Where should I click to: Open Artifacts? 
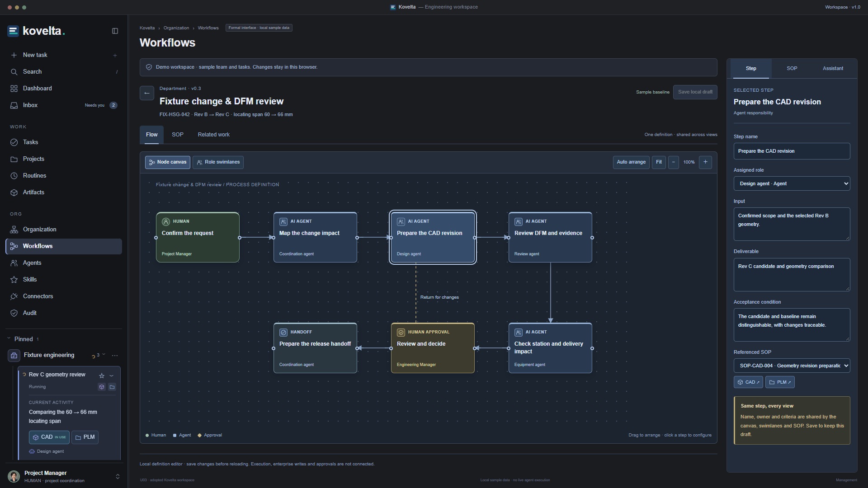click(x=64, y=192)
